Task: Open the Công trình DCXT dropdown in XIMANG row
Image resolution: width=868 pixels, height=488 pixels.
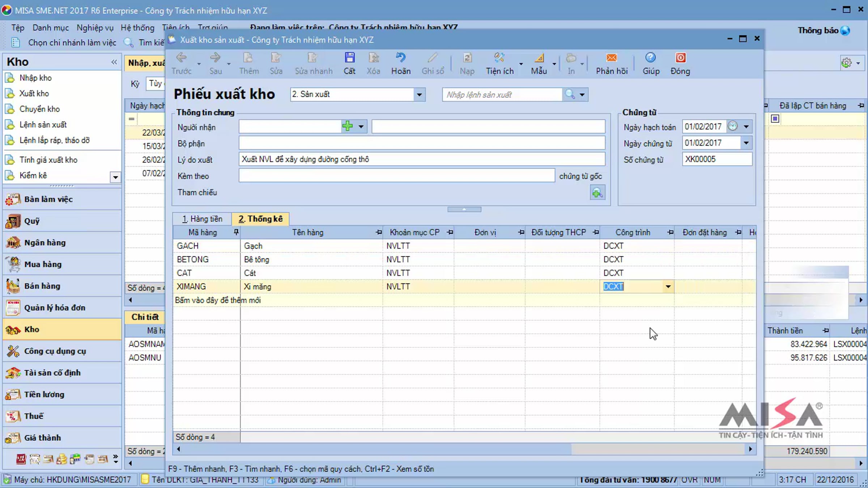Action: click(668, 287)
